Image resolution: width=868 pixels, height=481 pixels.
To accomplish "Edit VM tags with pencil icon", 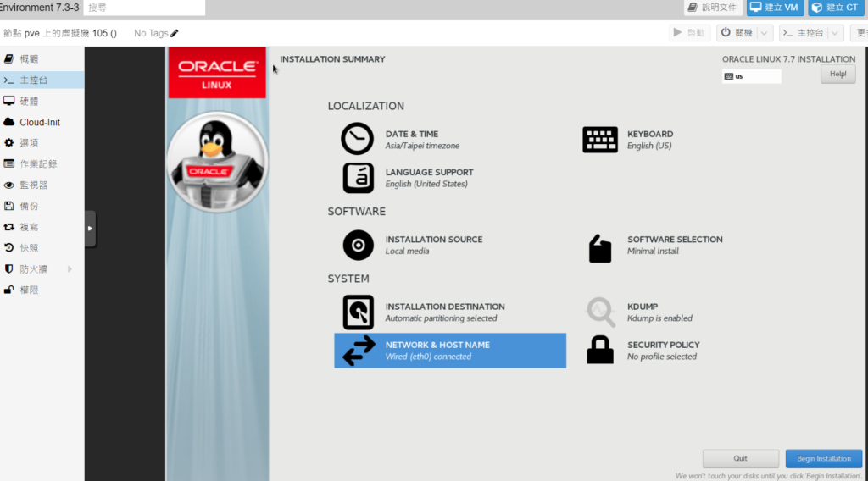I will point(175,33).
